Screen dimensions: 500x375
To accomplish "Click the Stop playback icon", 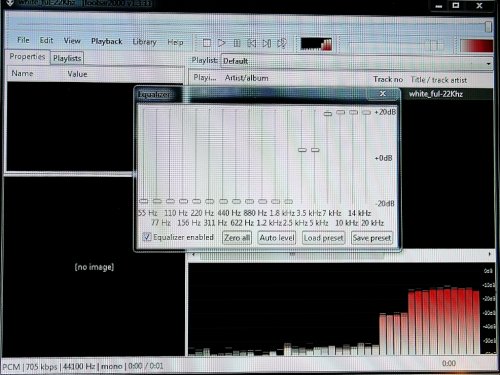I will pos(207,43).
